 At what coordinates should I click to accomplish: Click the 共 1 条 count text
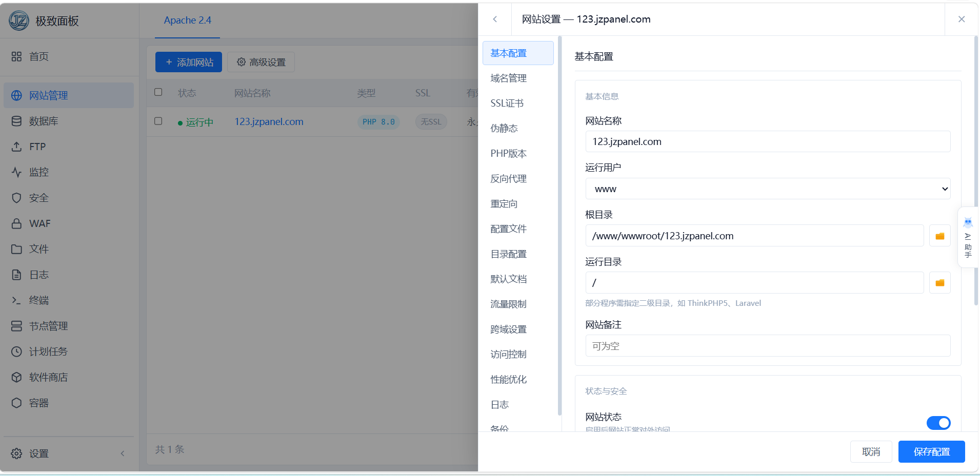(x=170, y=449)
